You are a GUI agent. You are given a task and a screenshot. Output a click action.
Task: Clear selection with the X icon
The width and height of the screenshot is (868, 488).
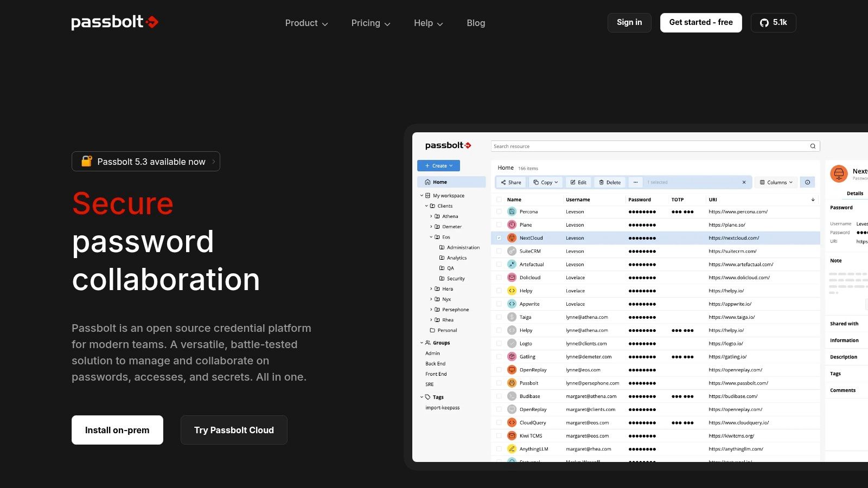(x=744, y=183)
